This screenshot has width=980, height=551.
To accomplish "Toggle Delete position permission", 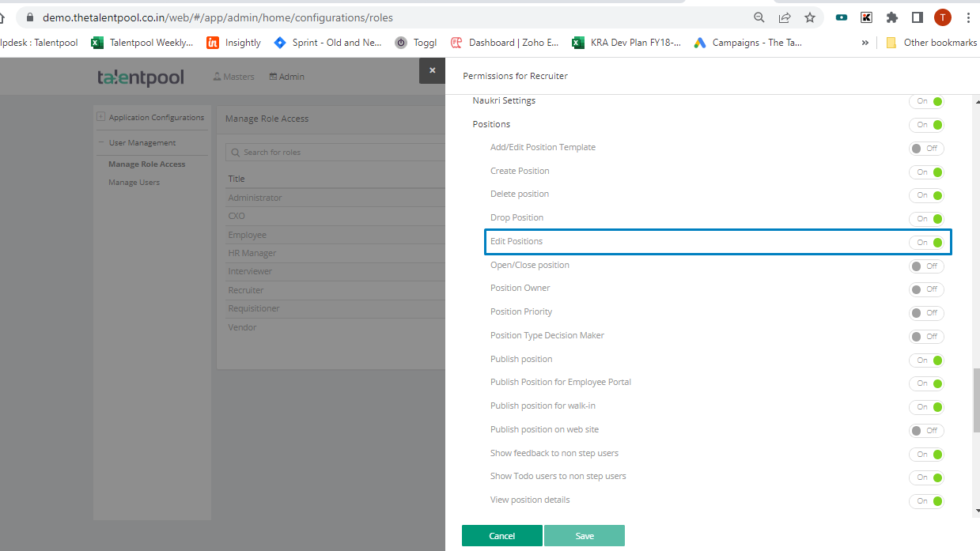I will click(x=926, y=195).
